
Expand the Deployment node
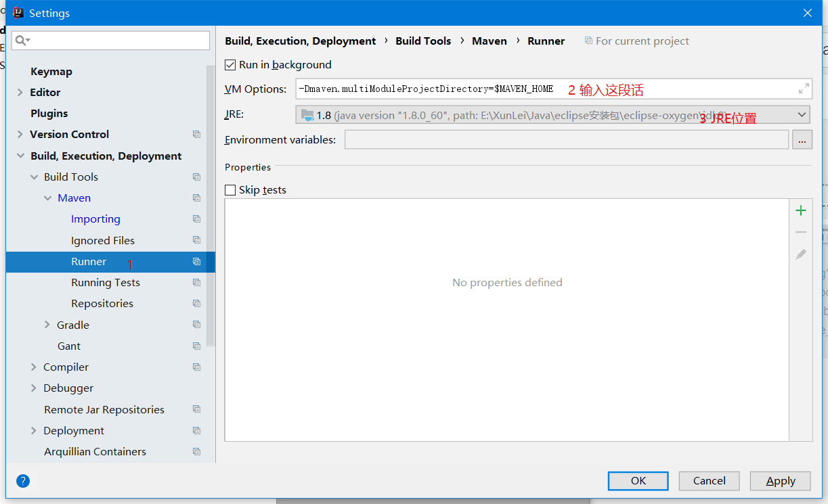[x=34, y=431]
